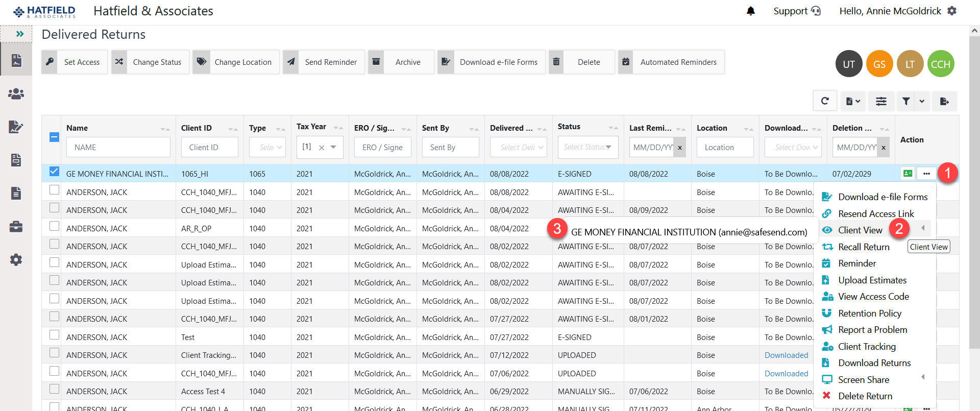Select GE MONEY FINANCIAL INSTITUTION client view entry
The height and width of the screenshot is (411, 980).
point(689,232)
